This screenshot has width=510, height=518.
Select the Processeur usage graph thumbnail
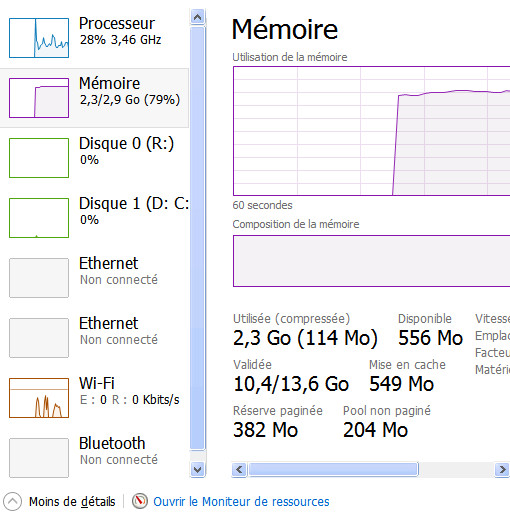pos(39,38)
